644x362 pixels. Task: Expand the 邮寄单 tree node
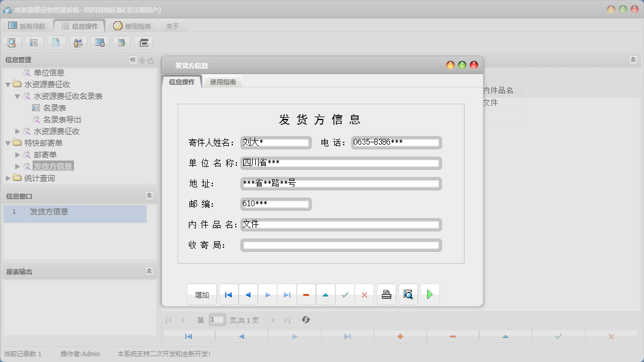point(18,154)
